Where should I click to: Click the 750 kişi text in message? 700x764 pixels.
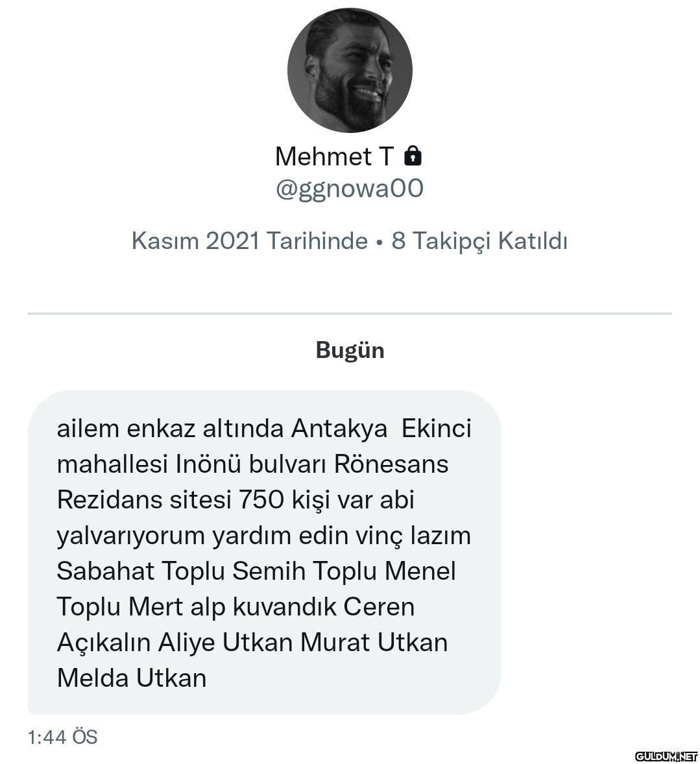pyautogui.click(x=290, y=500)
